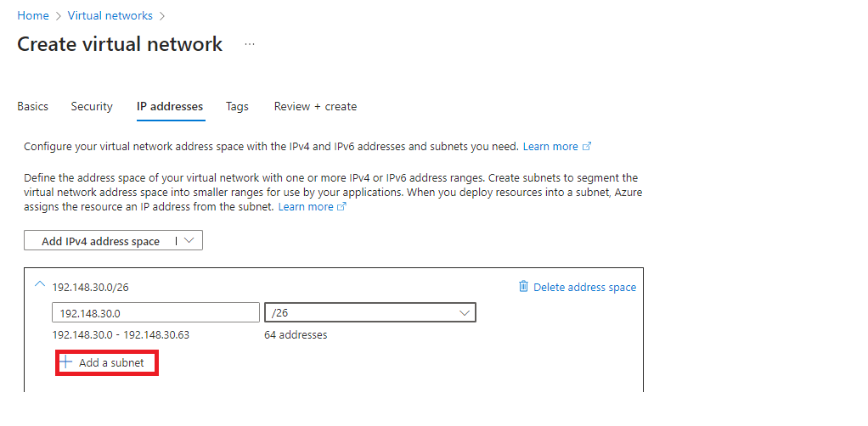This screenshot has width=868, height=426.
Task: Click external link icon after 'from the subnet'
Action: (x=342, y=207)
